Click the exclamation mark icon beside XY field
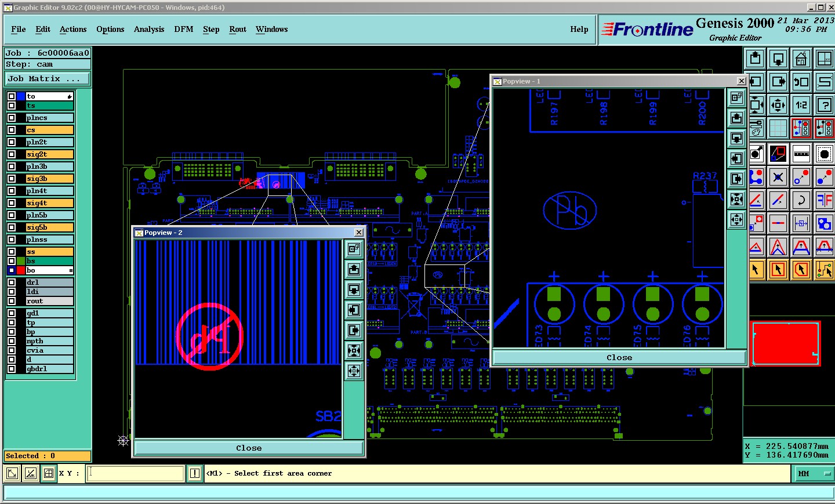835x504 pixels. [x=195, y=473]
